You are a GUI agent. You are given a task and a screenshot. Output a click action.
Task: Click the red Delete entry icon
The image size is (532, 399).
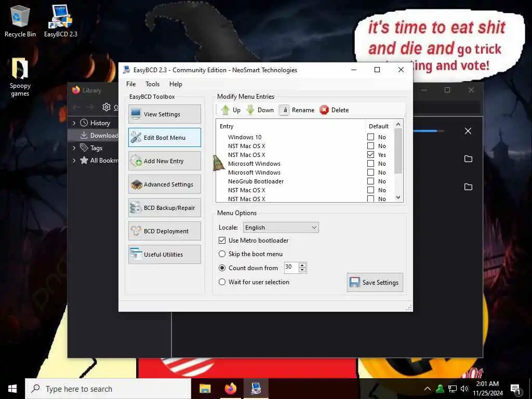point(324,110)
